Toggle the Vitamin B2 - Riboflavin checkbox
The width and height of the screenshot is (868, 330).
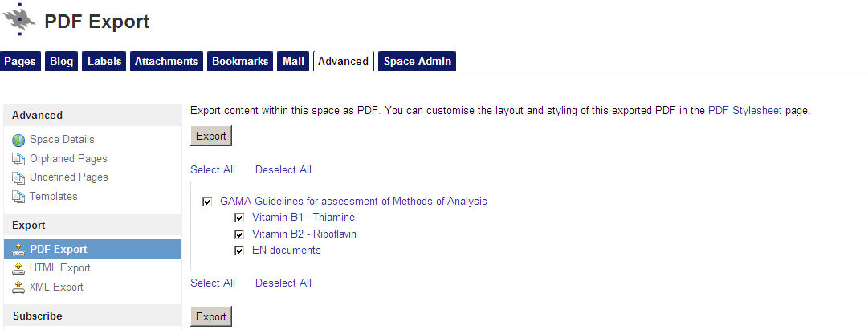(x=239, y=234)
